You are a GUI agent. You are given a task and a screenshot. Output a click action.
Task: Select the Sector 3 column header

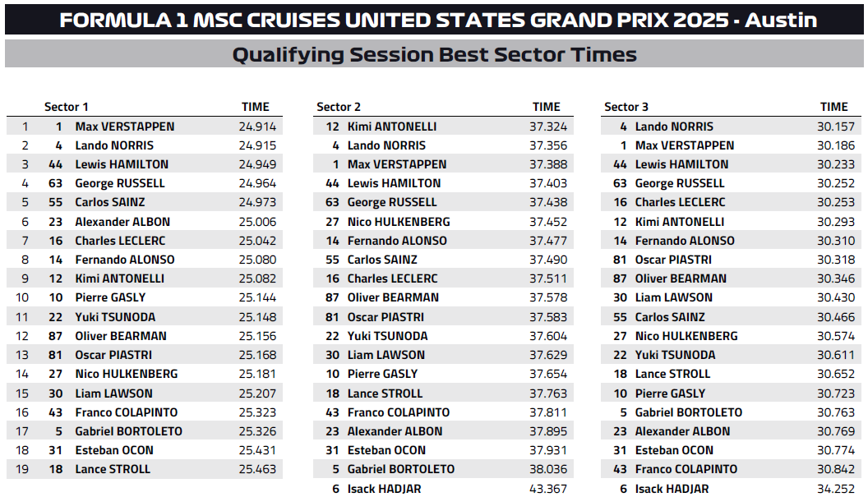626,107
